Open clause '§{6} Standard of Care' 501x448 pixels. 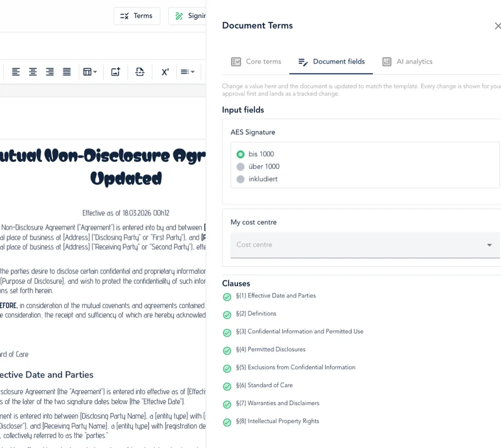[264, 385]
